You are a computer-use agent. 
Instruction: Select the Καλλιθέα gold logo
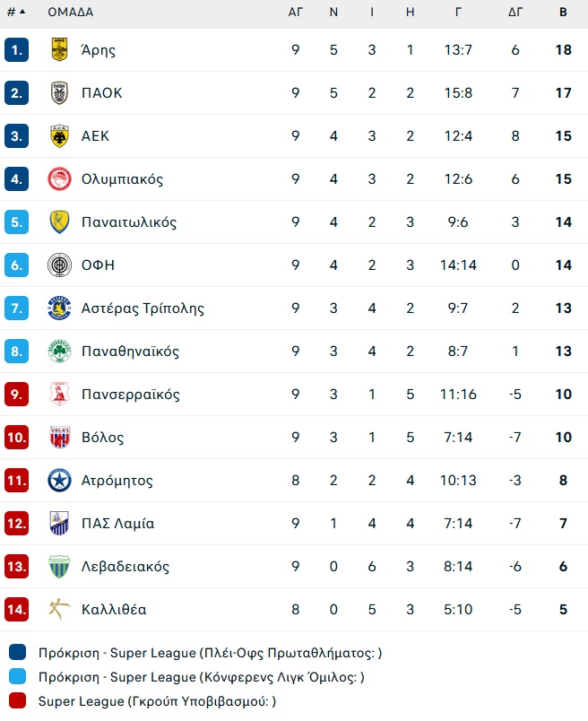[59, 609]
